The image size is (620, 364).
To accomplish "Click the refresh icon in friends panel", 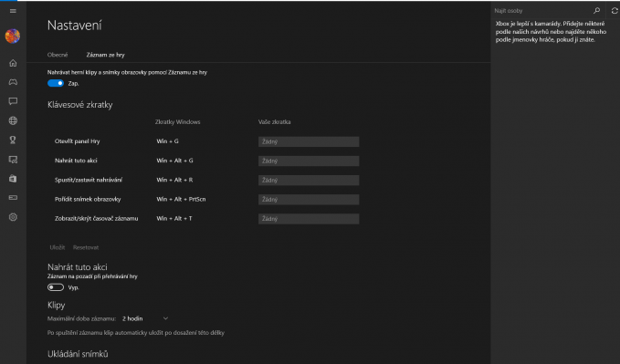I will point(615,11).
